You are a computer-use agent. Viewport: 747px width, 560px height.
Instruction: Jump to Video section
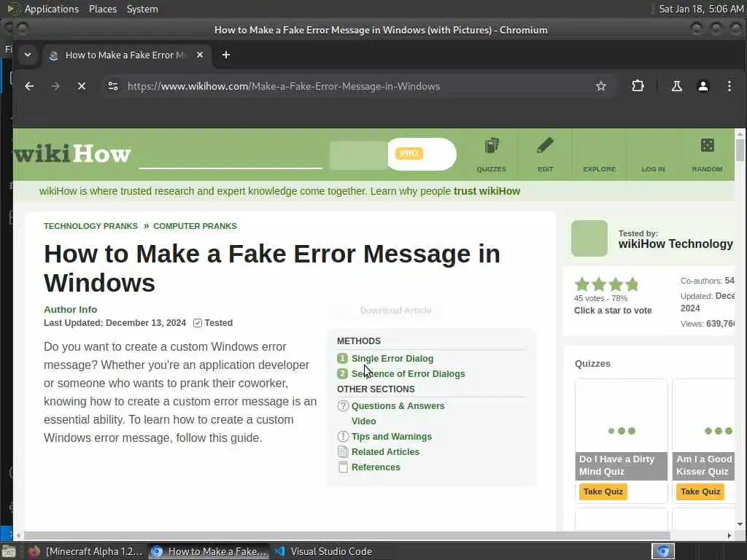tap(363, 421)
